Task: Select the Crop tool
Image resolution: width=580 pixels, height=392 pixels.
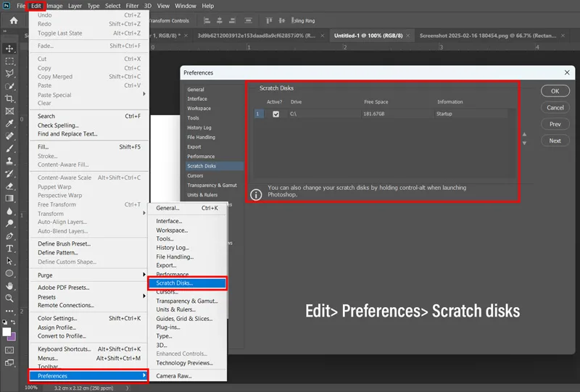Action: [9, 99]
